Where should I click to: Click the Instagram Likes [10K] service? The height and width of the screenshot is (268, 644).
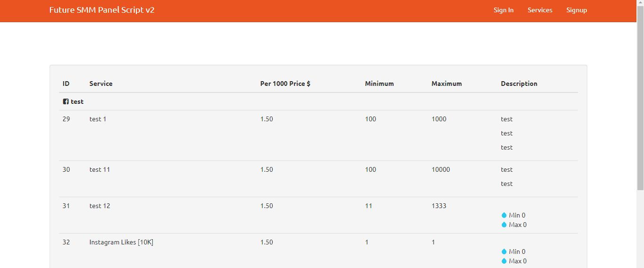pos(121,242)
